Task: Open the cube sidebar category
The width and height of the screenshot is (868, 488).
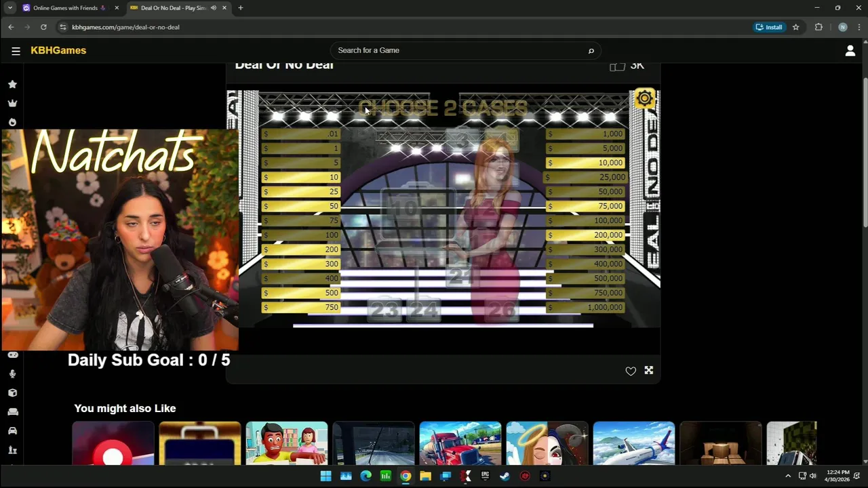Action: (12, 393)
